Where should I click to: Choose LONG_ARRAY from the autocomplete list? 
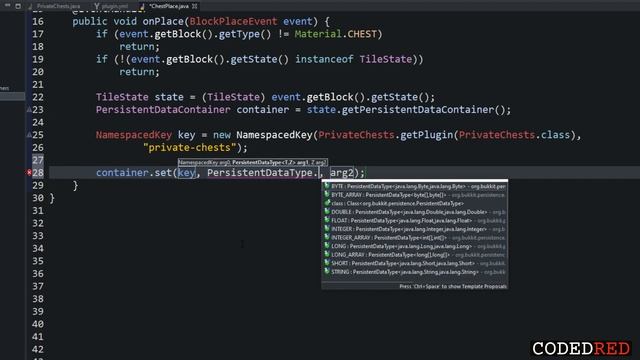click(x=415, y=255)
